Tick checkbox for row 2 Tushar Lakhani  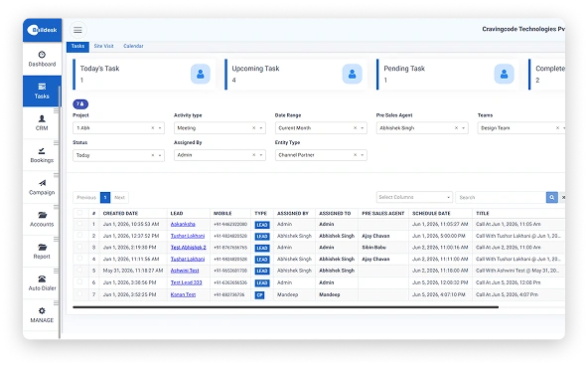coord(79,235)
